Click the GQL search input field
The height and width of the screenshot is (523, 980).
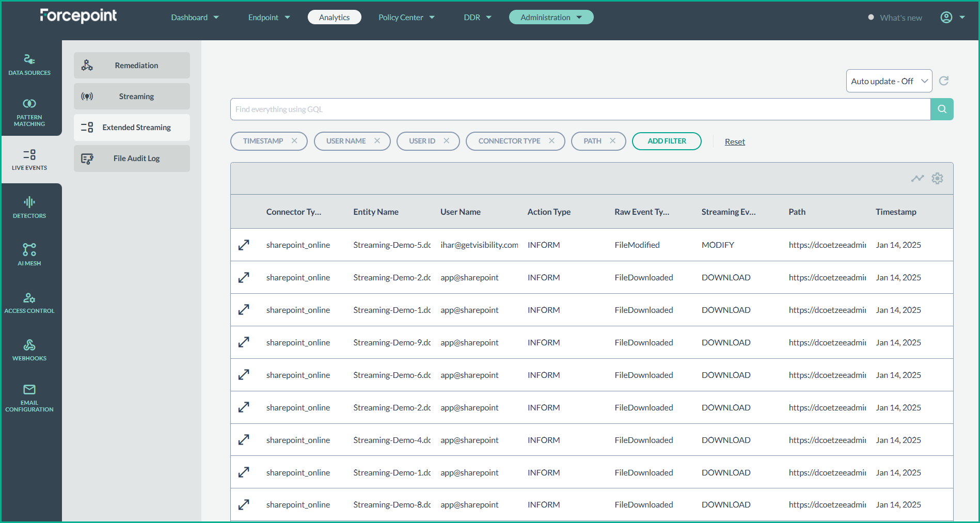point(580,109)
